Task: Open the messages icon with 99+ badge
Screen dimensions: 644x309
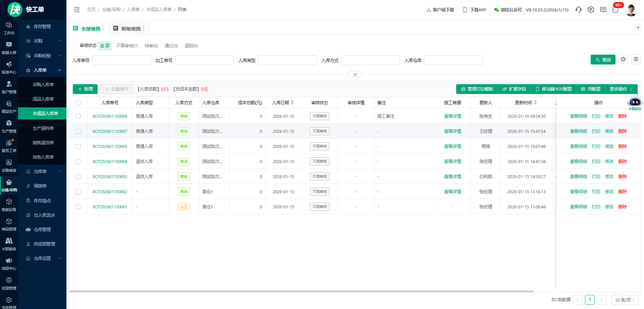Action: tap(615, 10)
